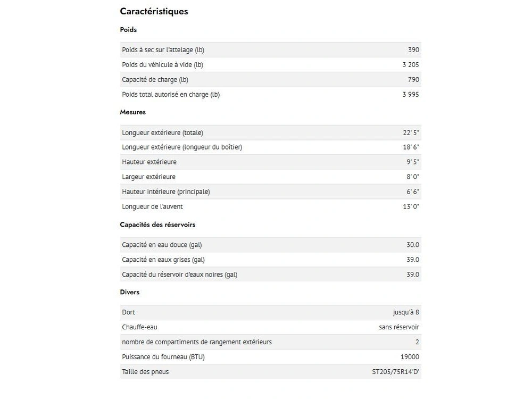
Task: Click the Longueur de l'auvent value 13' 0"
Action: (411, 206)
